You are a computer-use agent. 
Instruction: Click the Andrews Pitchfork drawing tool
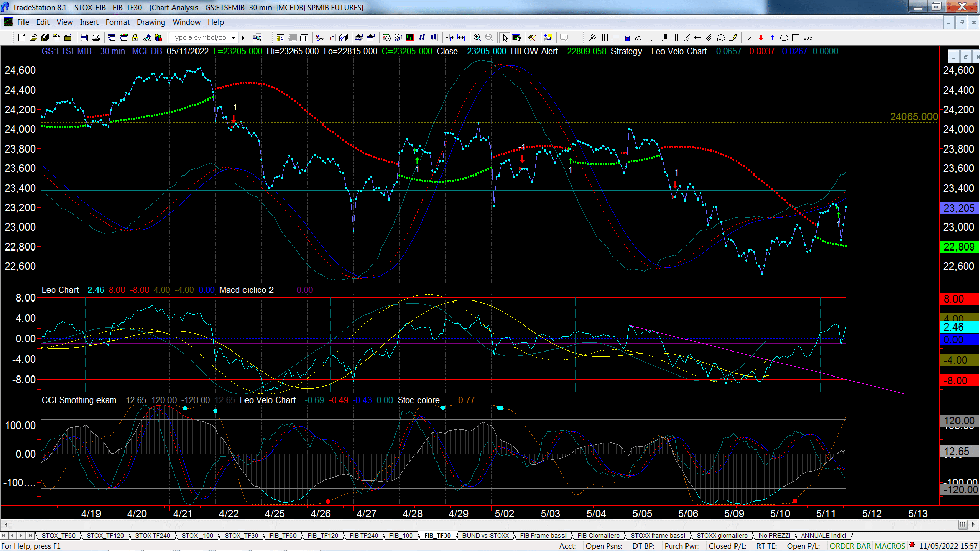592,37
